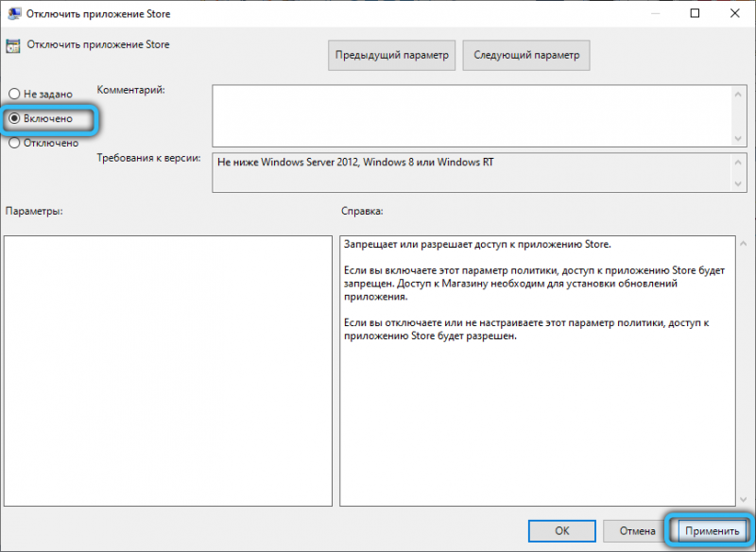Click help paragraph 'Если вы отключаете или не настраиваете'
Screen dimensions: 756x552
[x=526, y=329]
